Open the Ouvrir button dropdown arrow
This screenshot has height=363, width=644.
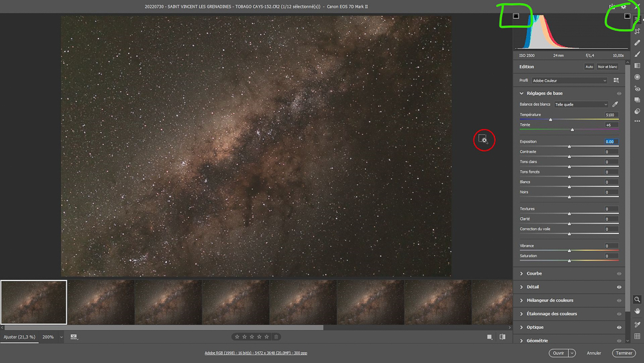pyautogui.click(x=572, y=353)
